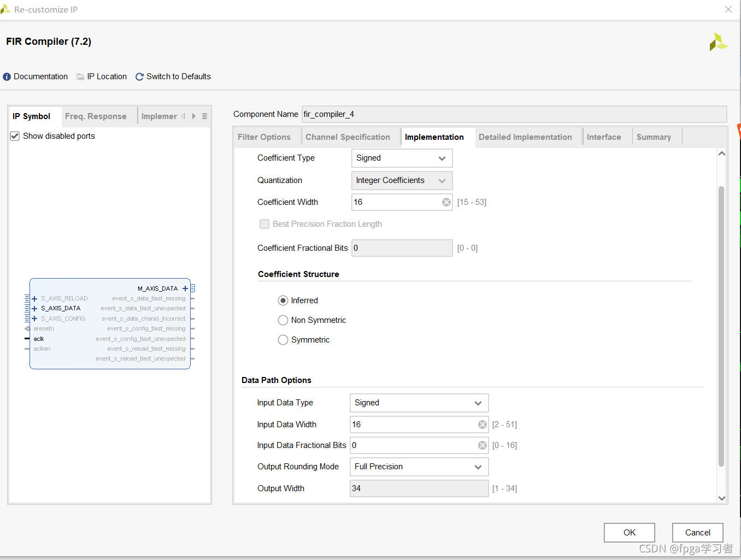The width and height of the screenshot is (741, 560).
Task: Click the Switch to Defaults refresh icon
Action: [139, 77]
